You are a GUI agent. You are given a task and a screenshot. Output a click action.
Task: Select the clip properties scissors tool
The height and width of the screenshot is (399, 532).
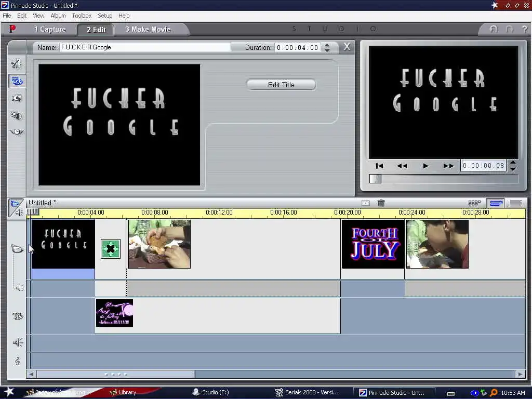pos(16,63)
